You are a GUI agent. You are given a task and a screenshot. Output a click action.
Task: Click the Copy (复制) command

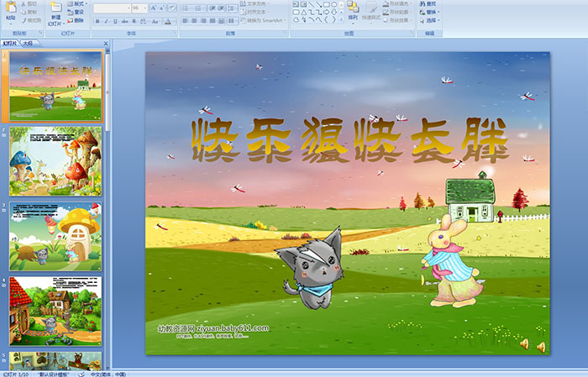pyautogui.click(x=29, y=12)
